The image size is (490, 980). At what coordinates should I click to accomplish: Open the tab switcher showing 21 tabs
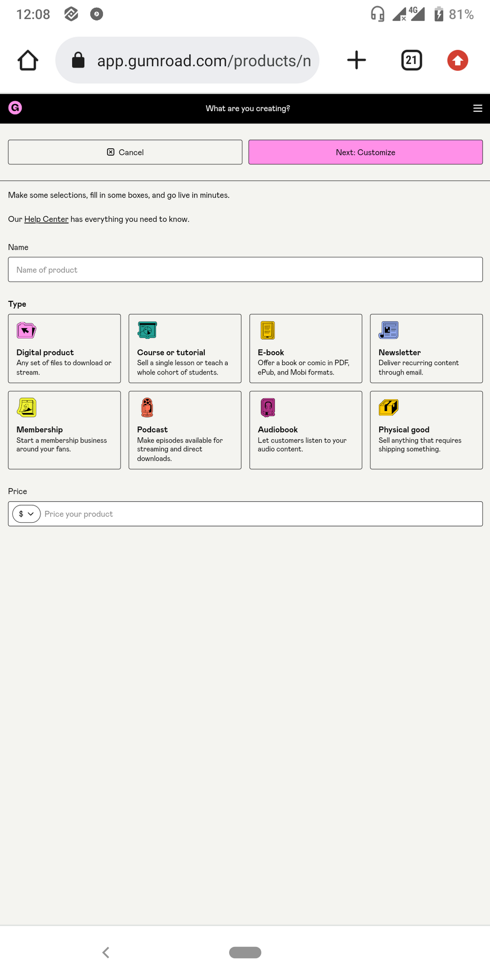(x=412, y=60)
